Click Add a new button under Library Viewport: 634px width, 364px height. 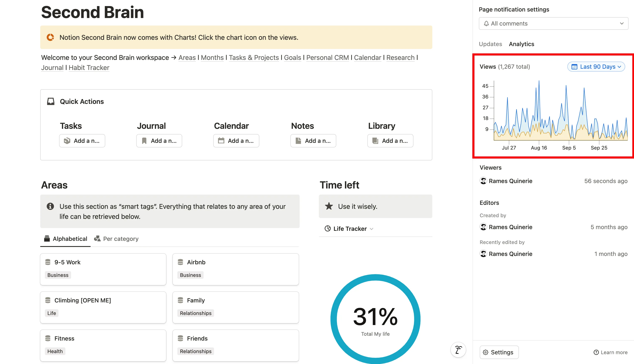[x=390, y=141]
